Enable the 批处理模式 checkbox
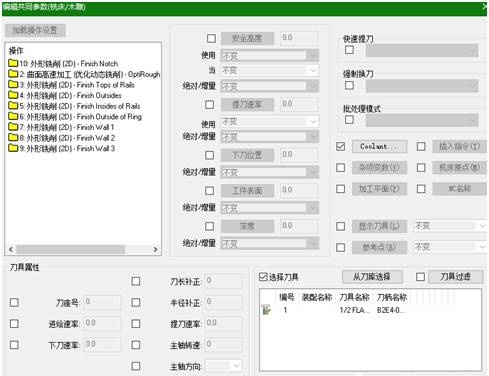Viewport: 489px width, 376px height. click(x=349, y=119)
